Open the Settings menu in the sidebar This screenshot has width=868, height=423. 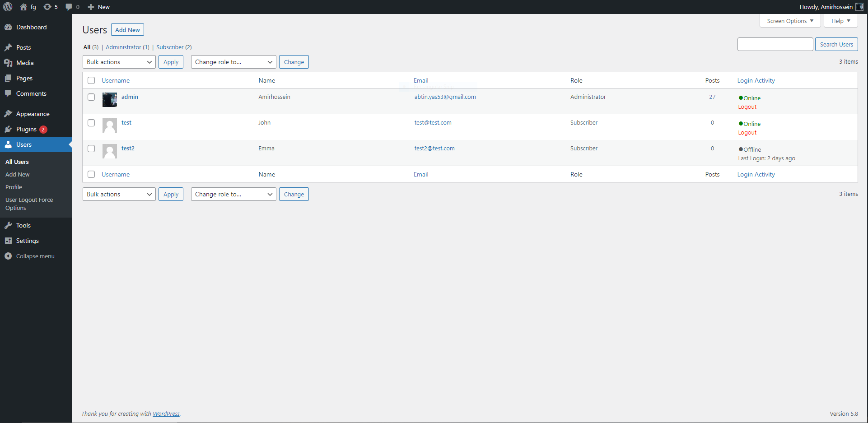26,241
